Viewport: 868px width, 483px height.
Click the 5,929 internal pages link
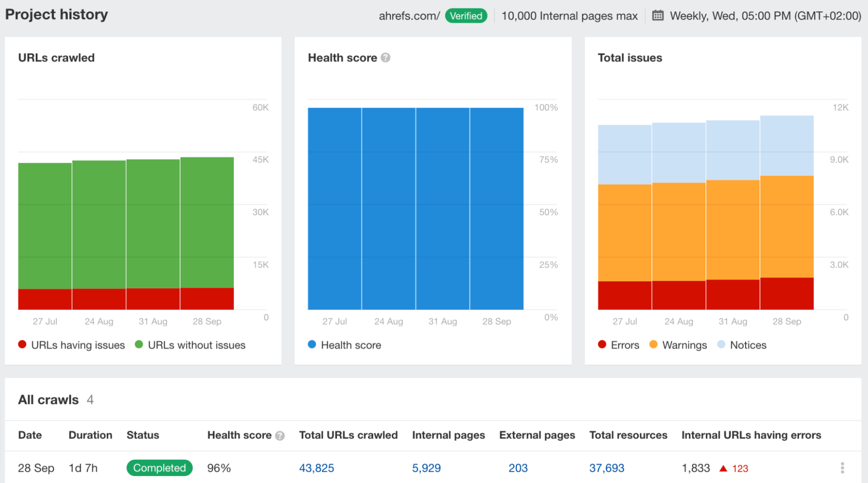pyautogui.click(x=426, y=467)
